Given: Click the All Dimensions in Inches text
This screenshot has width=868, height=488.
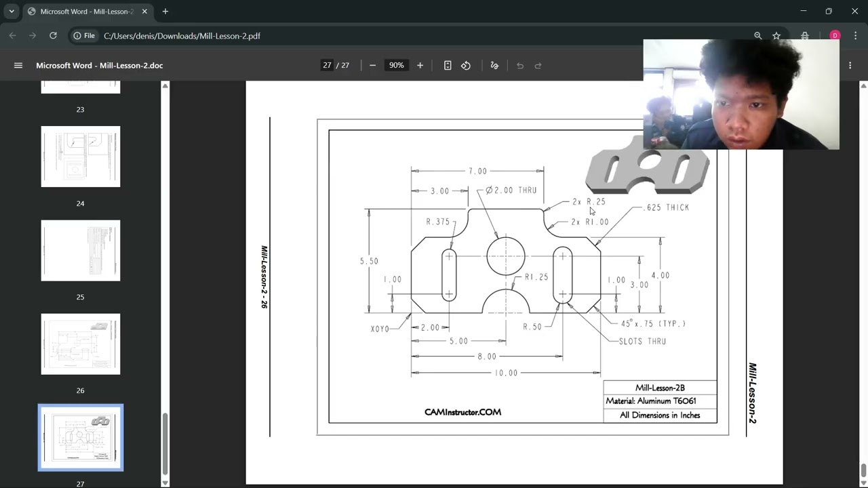Looking at the screenshot, I should click(660, 415).
